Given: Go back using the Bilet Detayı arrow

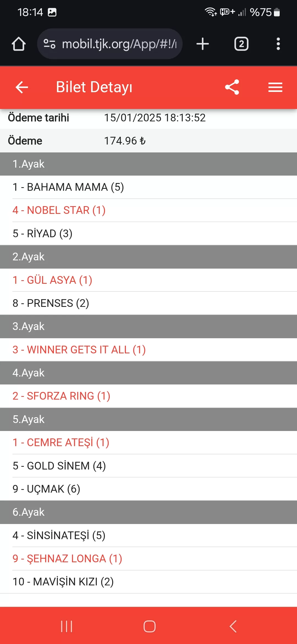Looking at the screenshot, I should click(x=22, y=88).
